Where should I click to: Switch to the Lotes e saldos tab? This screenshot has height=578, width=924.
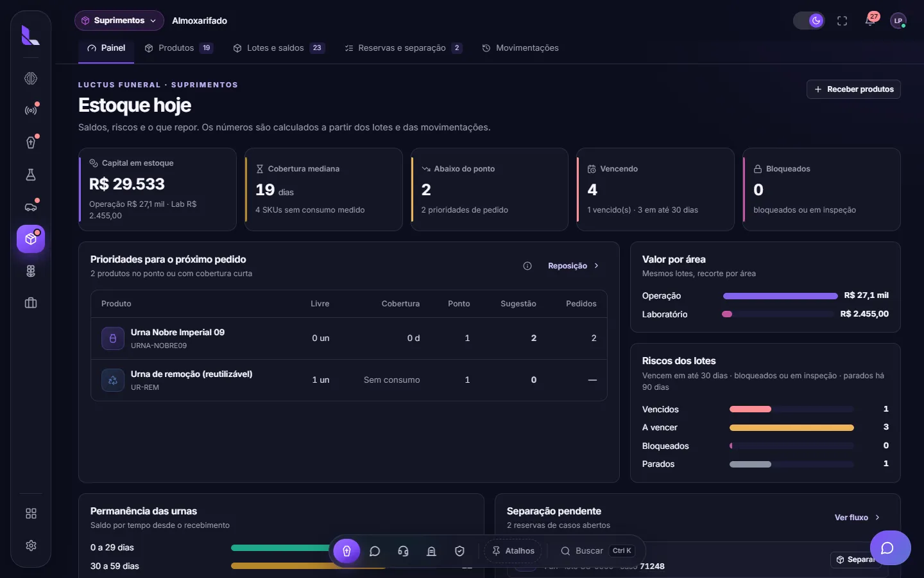coord(279,48)
